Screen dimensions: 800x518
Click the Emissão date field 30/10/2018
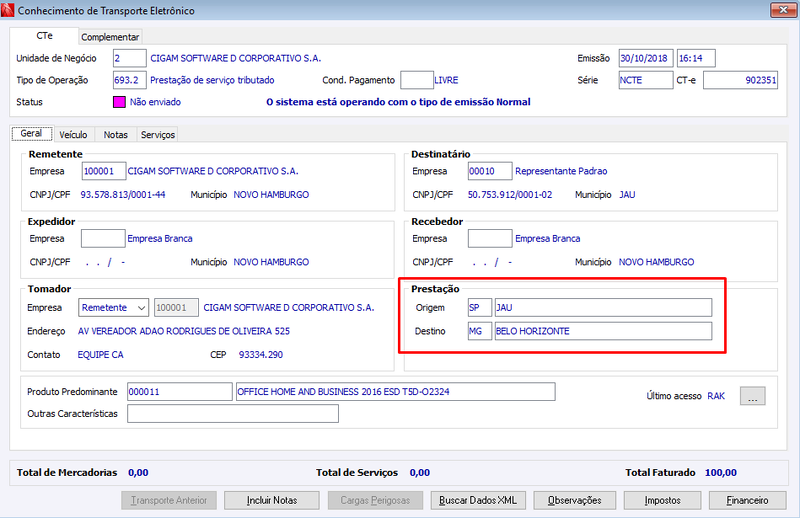[x=646, y=58]
